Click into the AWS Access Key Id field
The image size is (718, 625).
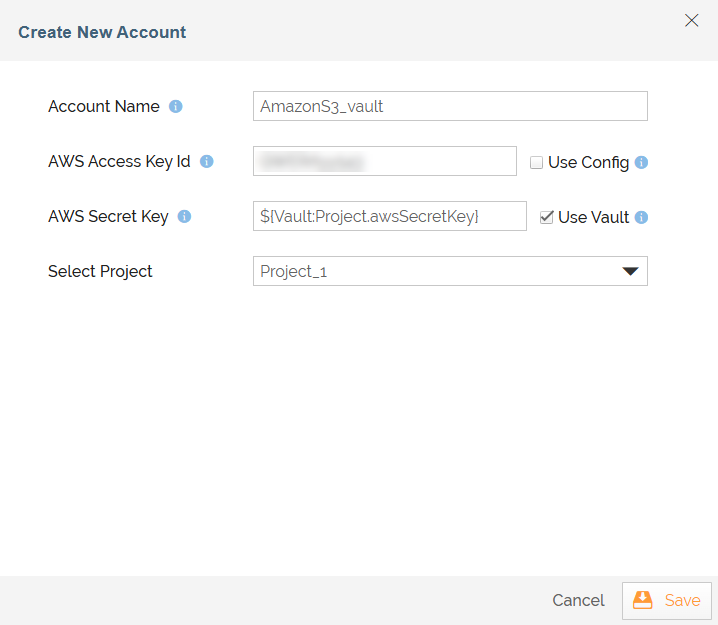[385, 161]
